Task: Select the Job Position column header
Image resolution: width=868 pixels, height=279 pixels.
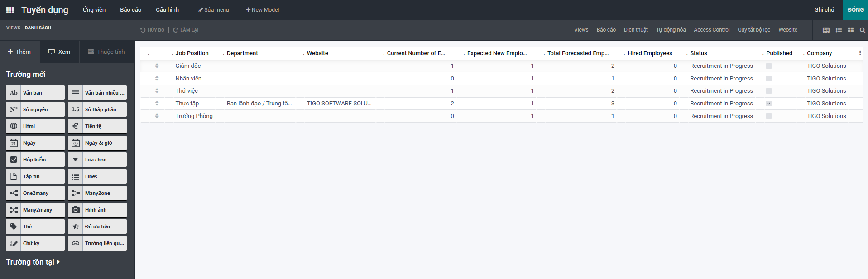Action: tap(192, 53)
